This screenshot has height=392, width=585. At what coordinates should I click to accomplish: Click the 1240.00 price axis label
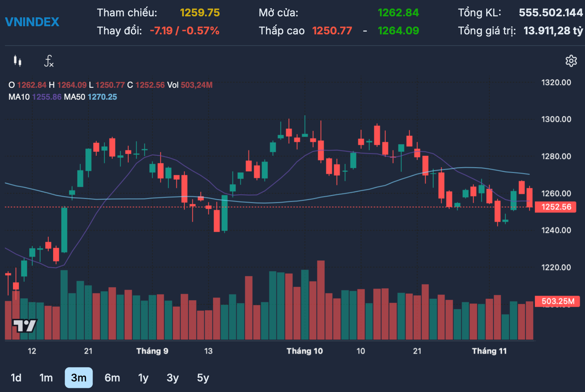point(556,230)
